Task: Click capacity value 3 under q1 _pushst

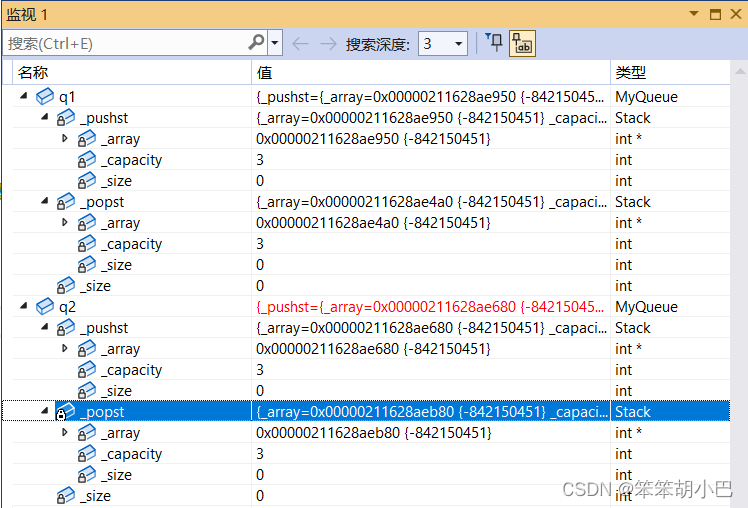Action: pyautogui.click(x=260, y=160)
